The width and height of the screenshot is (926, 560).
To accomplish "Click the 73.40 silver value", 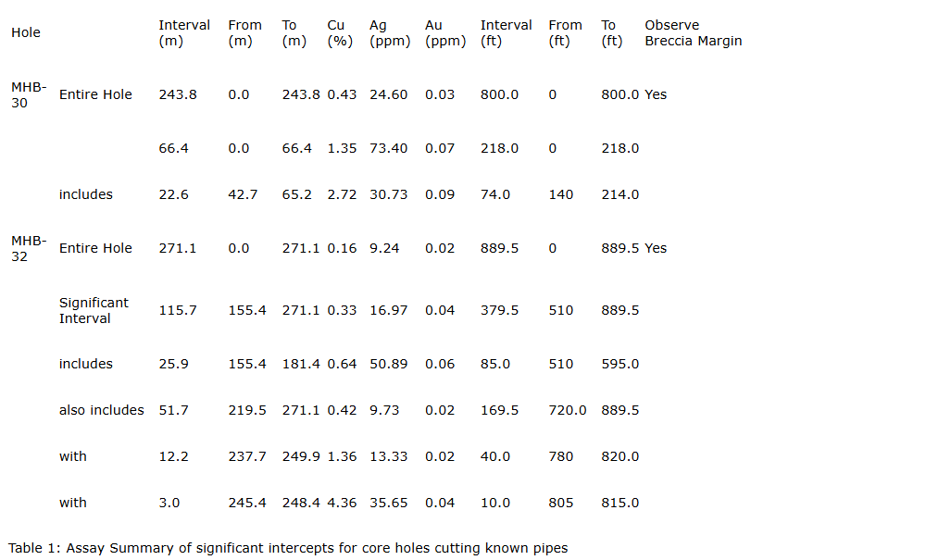I will coord(388,148).
